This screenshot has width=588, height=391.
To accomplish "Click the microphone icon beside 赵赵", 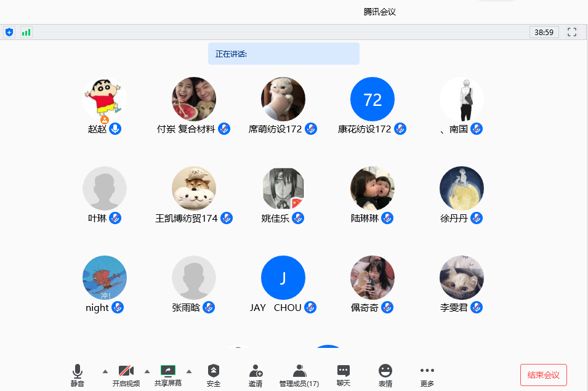I will [115, 129].
